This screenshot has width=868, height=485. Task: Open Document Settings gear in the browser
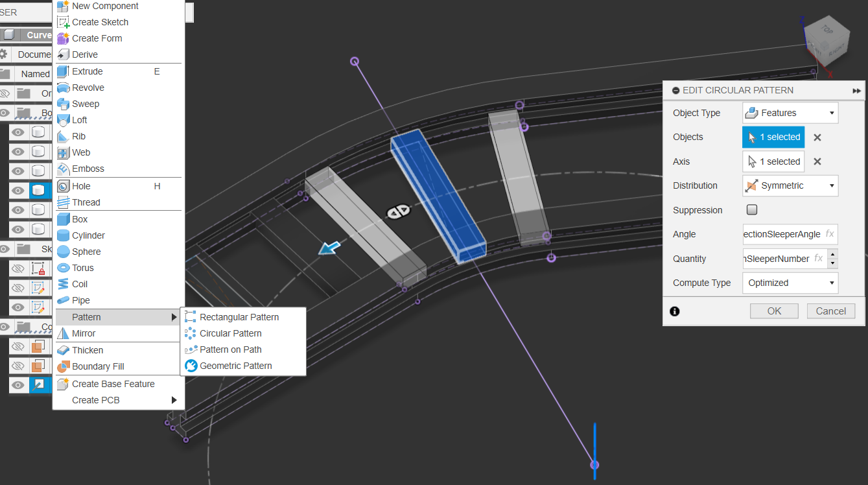coord(4,54)
